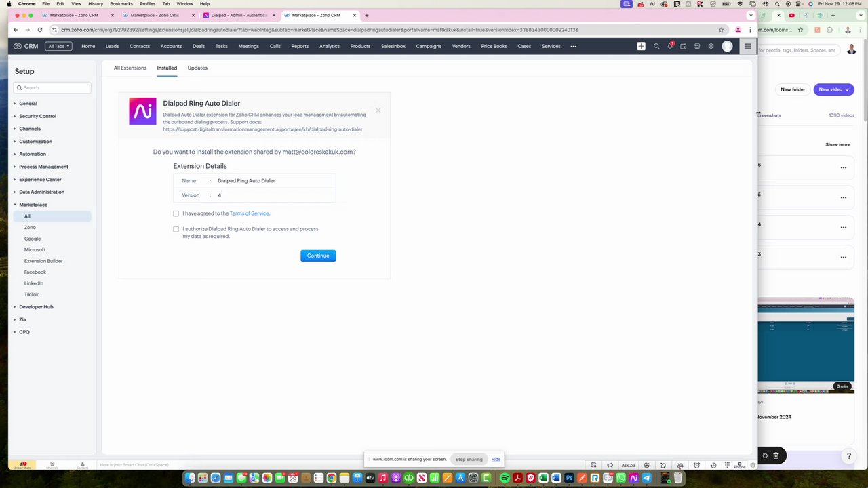Open the Zoho apps grid launcher

point(747,46)
